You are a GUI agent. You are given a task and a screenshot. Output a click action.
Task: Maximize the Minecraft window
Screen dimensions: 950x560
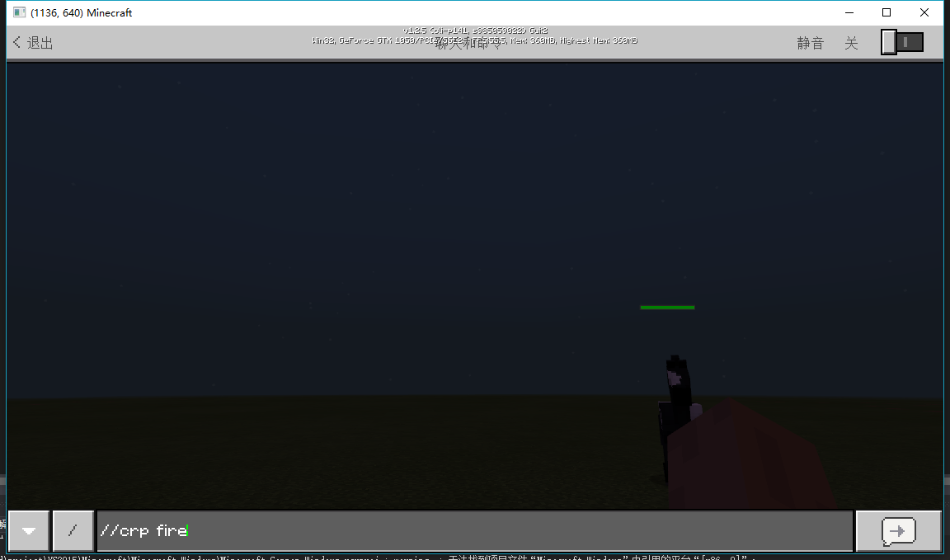click(x=887, y=13)
